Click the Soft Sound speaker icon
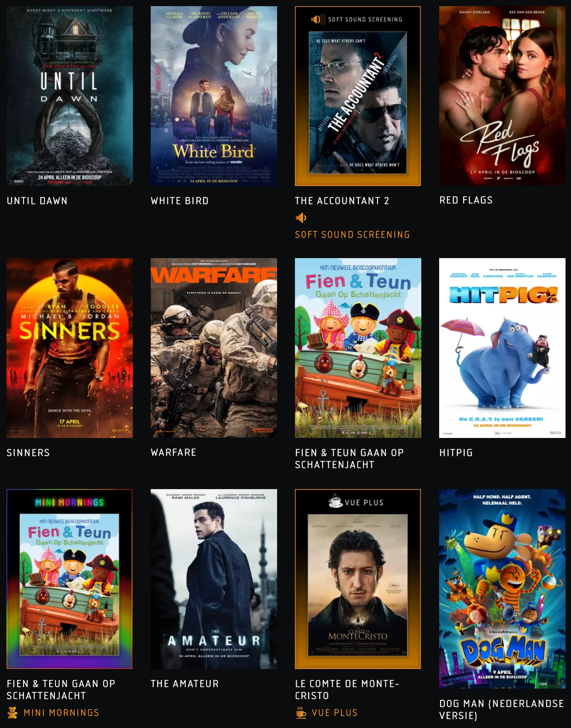571x728 pixels. coord(301,218)
